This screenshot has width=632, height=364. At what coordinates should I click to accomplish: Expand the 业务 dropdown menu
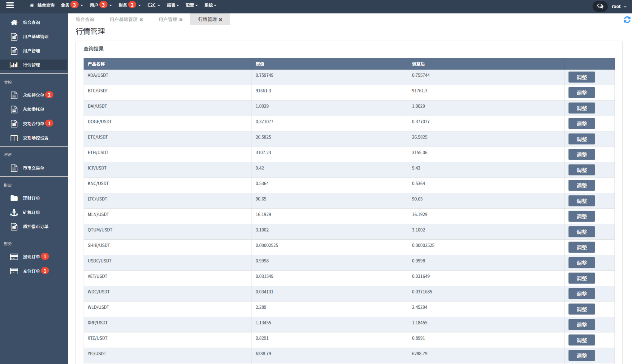tap(72, 5)
